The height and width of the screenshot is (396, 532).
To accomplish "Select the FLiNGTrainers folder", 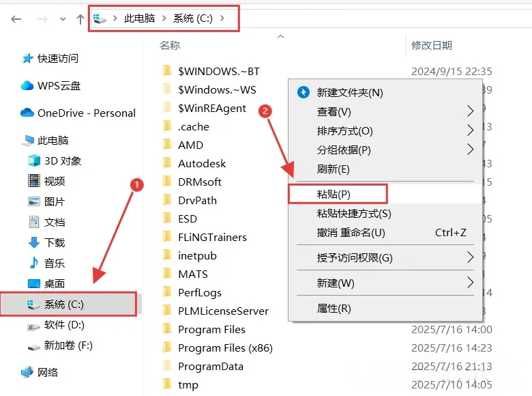I will click(212, 237).
